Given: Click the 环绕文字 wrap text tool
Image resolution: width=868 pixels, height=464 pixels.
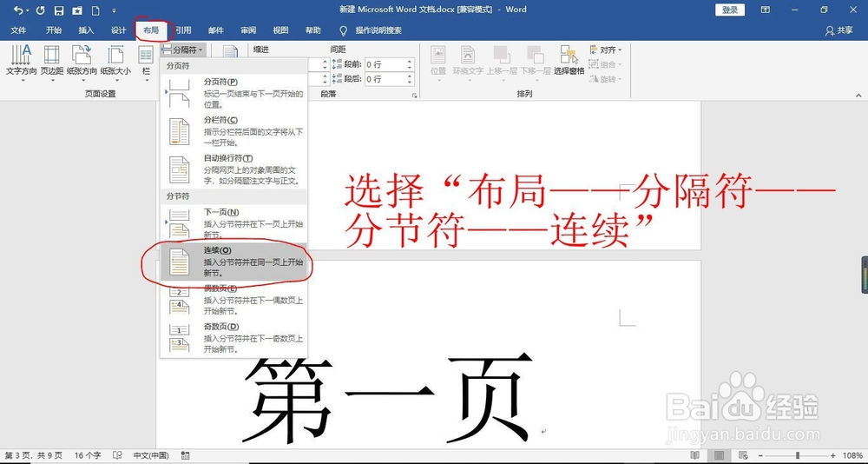Looking at the screenshot, I should click(469, 63).
